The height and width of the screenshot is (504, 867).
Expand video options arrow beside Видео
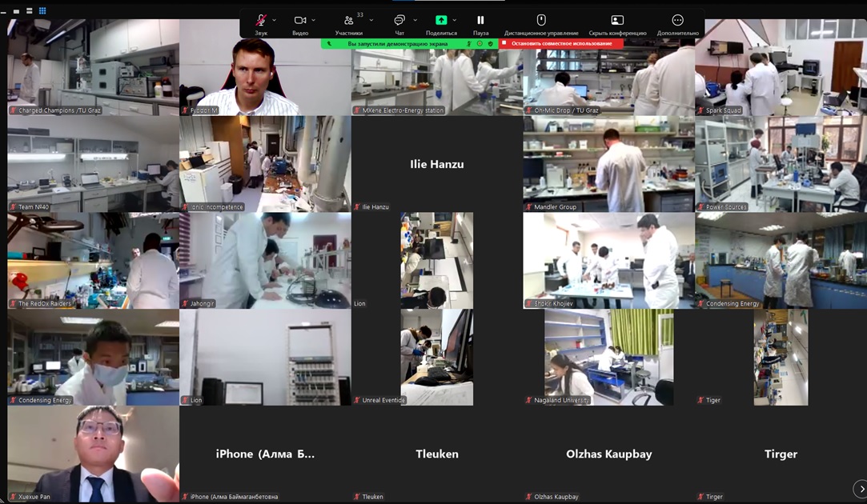pyautogui.click(x=314, y=21)
